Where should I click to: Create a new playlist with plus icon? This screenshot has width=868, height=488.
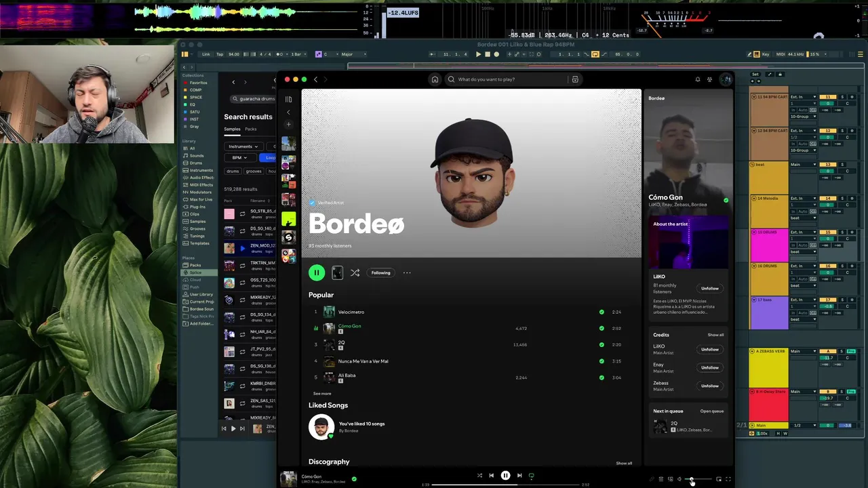coord(288,124)
